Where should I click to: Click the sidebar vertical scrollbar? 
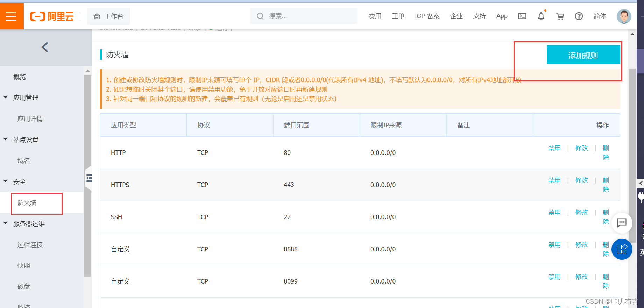87,175
